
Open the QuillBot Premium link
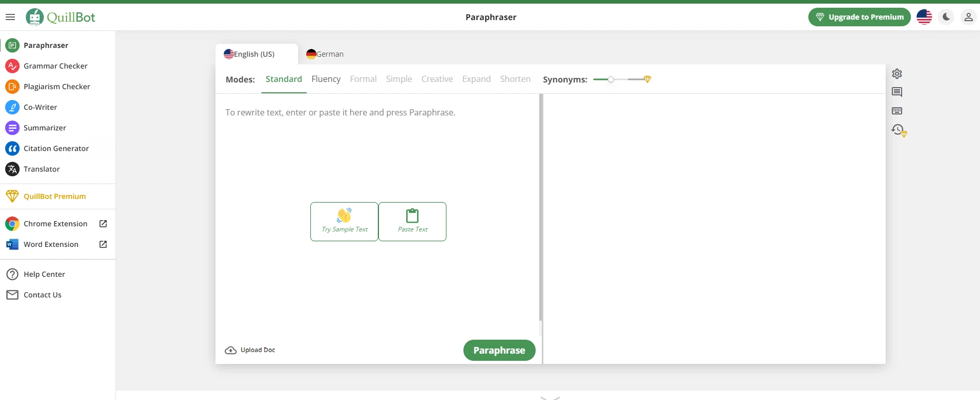(55, 196)
